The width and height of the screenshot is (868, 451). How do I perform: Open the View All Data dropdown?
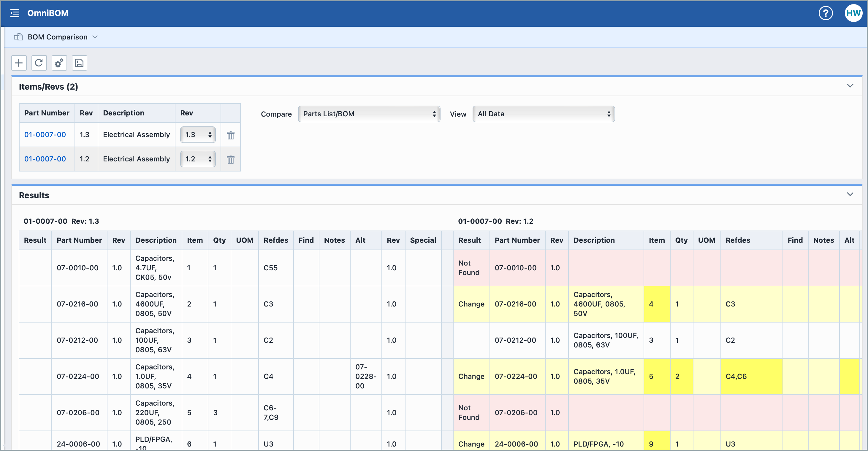(x=544, y=114)
